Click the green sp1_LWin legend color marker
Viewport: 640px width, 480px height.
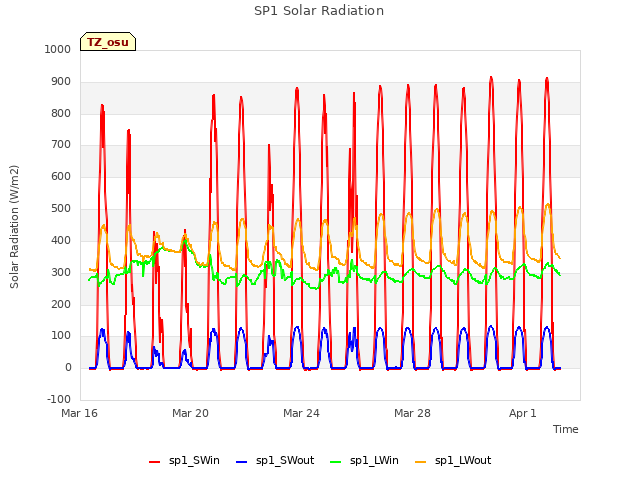tap(336, 462)
